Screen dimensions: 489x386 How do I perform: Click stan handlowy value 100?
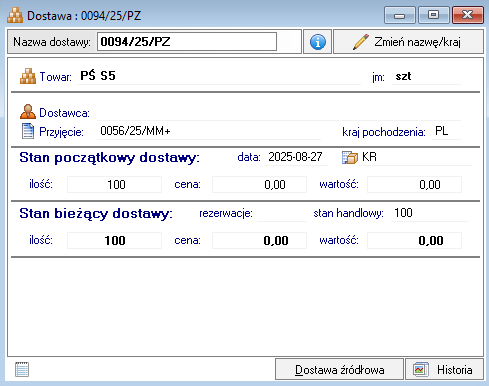(403, 213)
